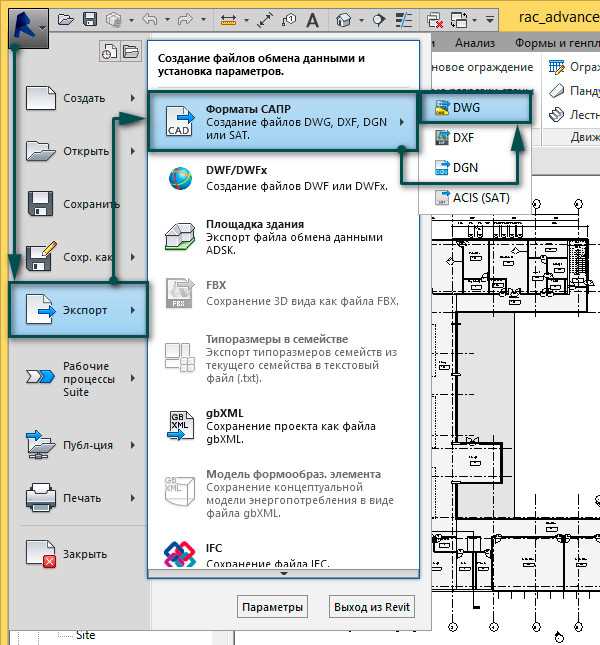Click the Building Site (Площадка здания) export item
Image resolution: width=600 pixels, height=645 pixels.
point(284,237)
